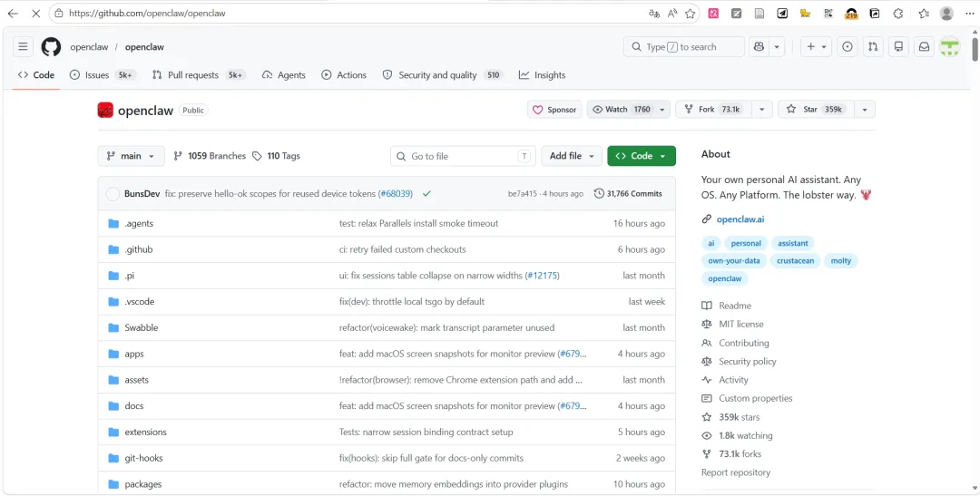
Task: Open the 110 Tags link
Action: coord(276,156)
